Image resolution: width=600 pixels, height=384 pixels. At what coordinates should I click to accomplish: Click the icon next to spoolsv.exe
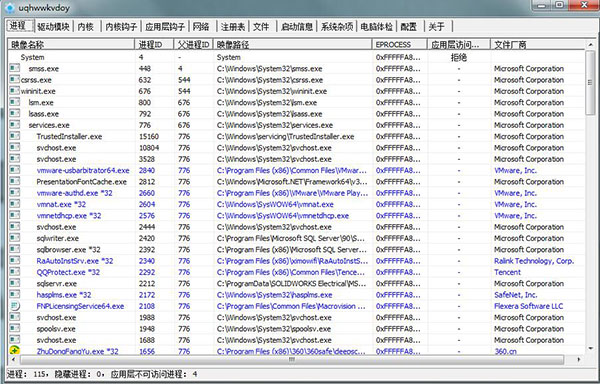coord(15,328)
